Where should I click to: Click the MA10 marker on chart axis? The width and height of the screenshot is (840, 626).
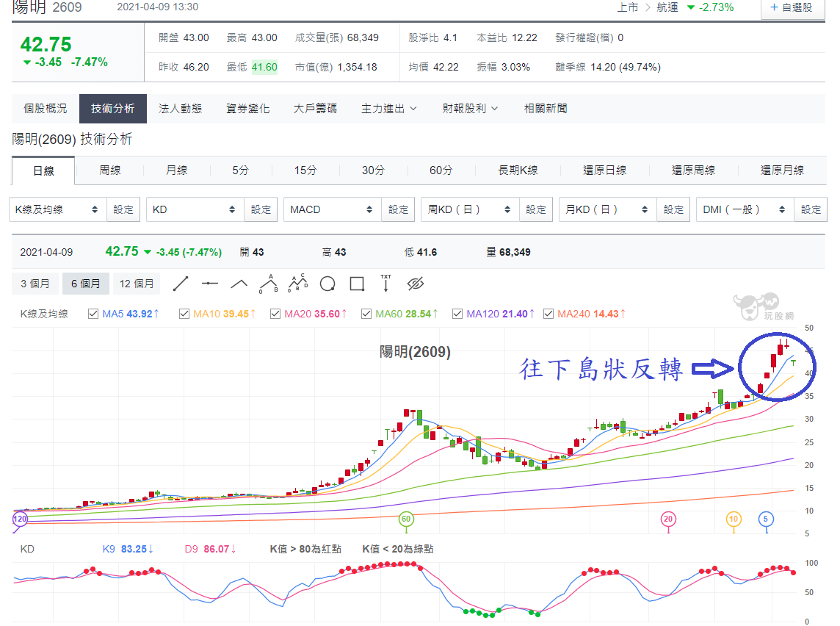(x=734, y=519)
